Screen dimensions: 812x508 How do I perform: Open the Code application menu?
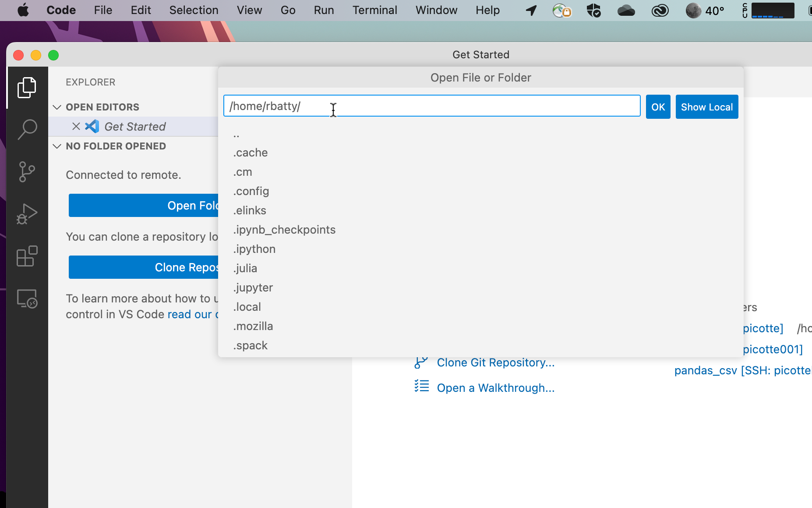[x=61, y=10]
